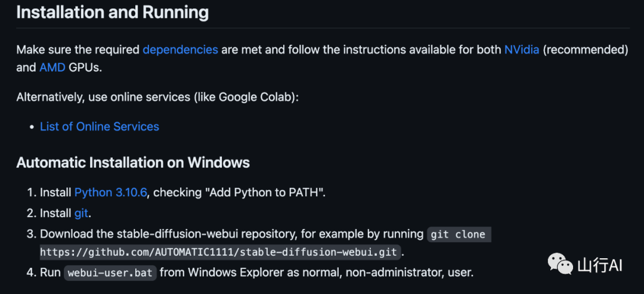Image resolution: width=644 pixels, height=294 pixels.
Task: Follow the NVidia instructions link
Action: (x=521, y=50)
